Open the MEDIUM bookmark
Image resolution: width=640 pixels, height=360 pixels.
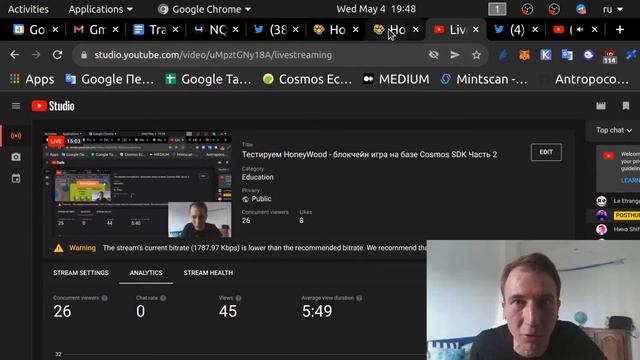[396, 79]
